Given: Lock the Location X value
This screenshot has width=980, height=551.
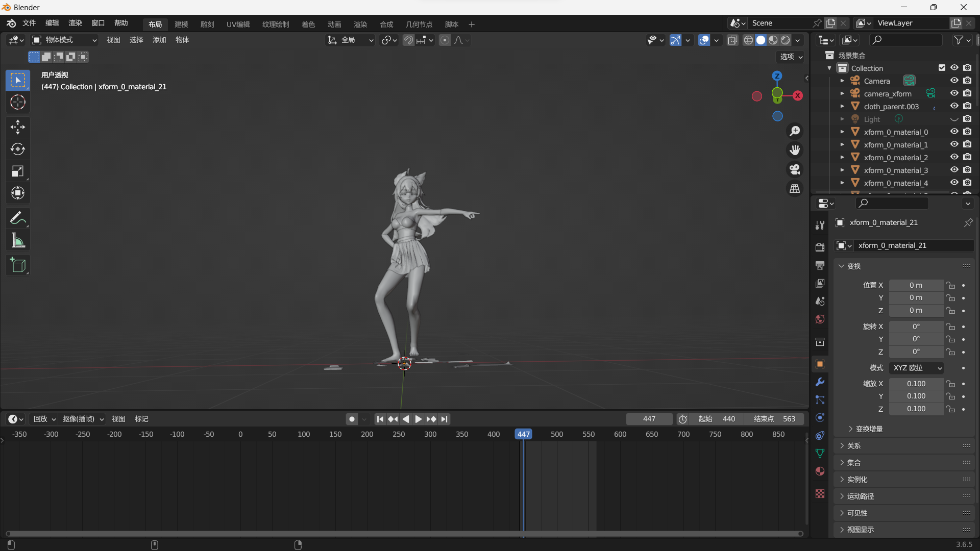Looking at the screenshot, I should (950, 285).
